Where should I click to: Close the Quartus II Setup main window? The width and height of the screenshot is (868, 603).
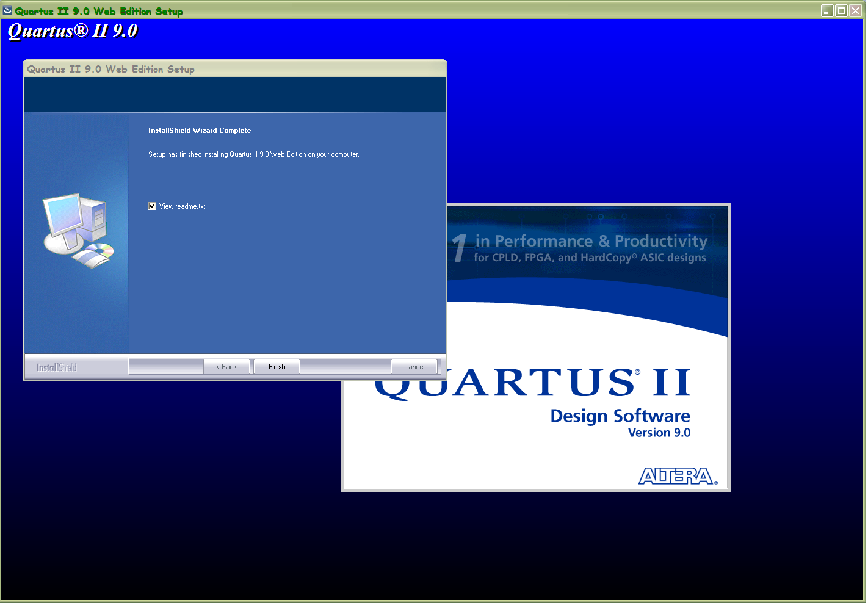point(855,10)
